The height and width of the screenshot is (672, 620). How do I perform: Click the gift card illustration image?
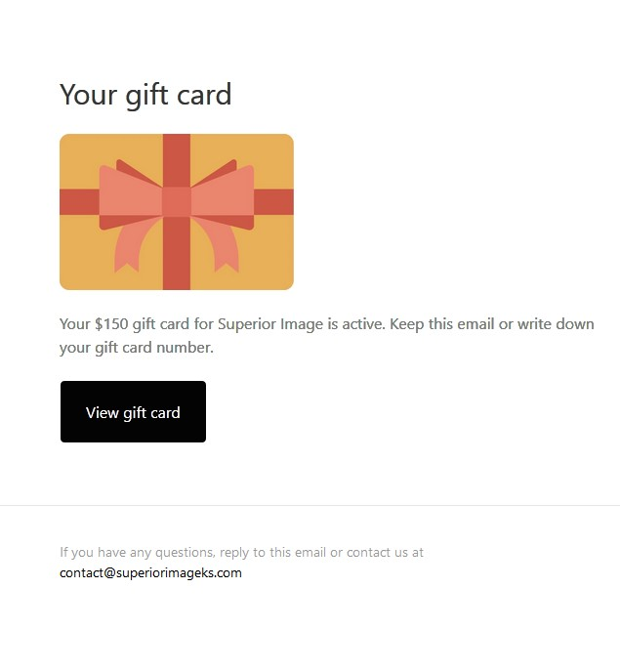coord(177,212)
